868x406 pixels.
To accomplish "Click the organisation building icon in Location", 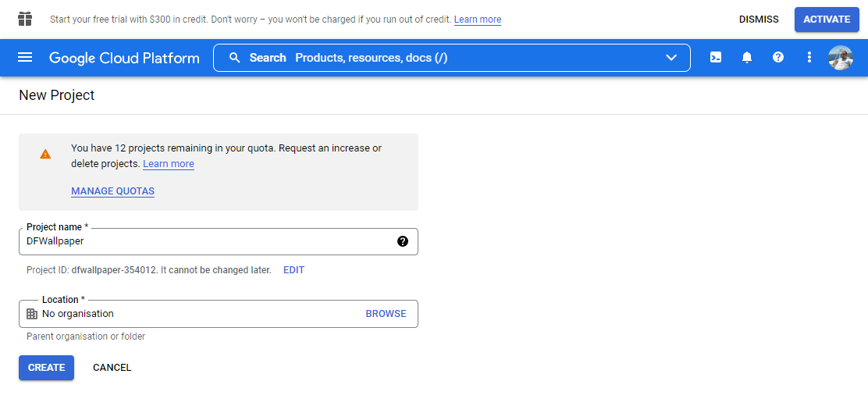I will coord(32,314).
